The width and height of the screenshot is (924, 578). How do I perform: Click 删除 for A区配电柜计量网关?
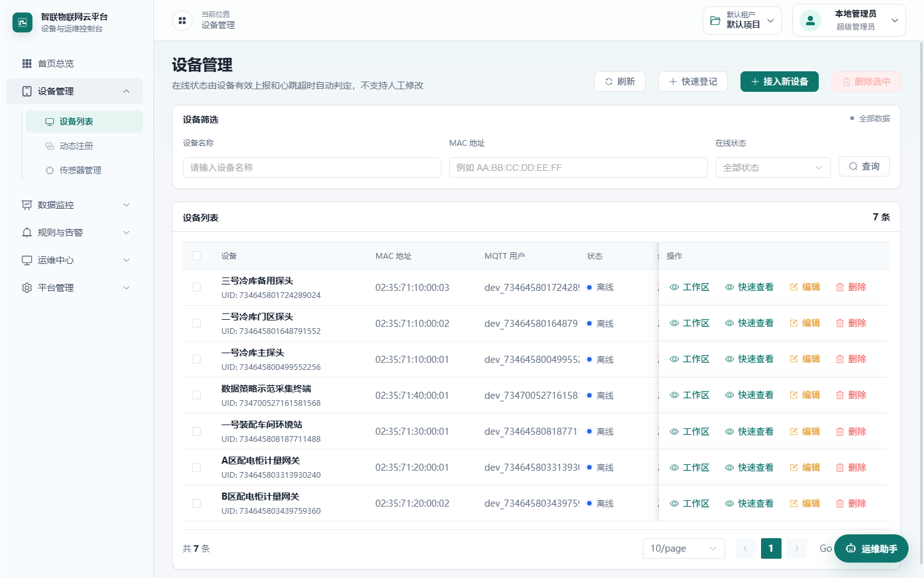click(851, 468)
